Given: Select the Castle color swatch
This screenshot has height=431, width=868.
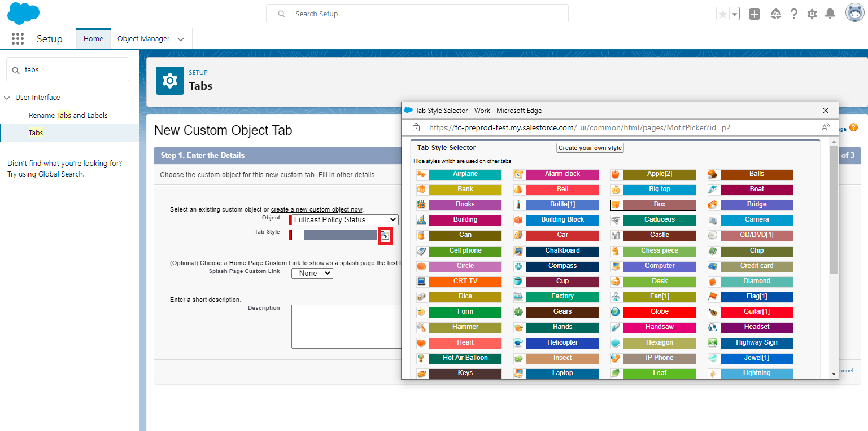Looking at the screenshot, I should click(x=660, y=235).
